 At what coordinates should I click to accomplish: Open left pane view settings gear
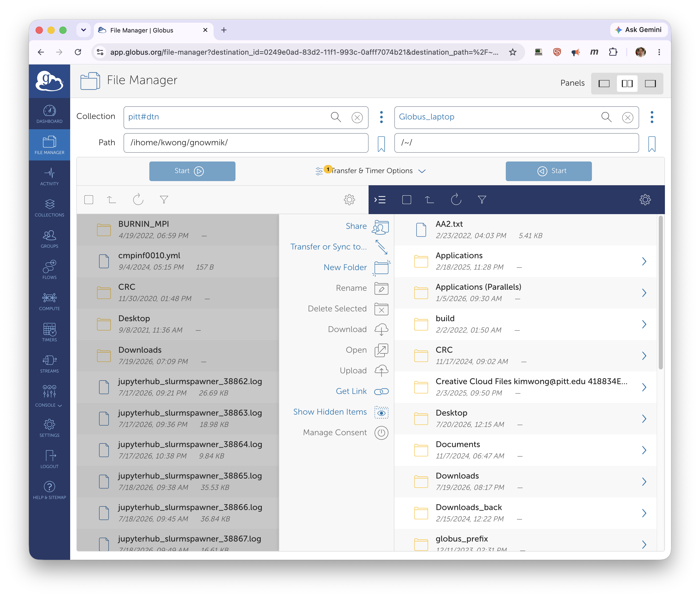tap(349, 200)
